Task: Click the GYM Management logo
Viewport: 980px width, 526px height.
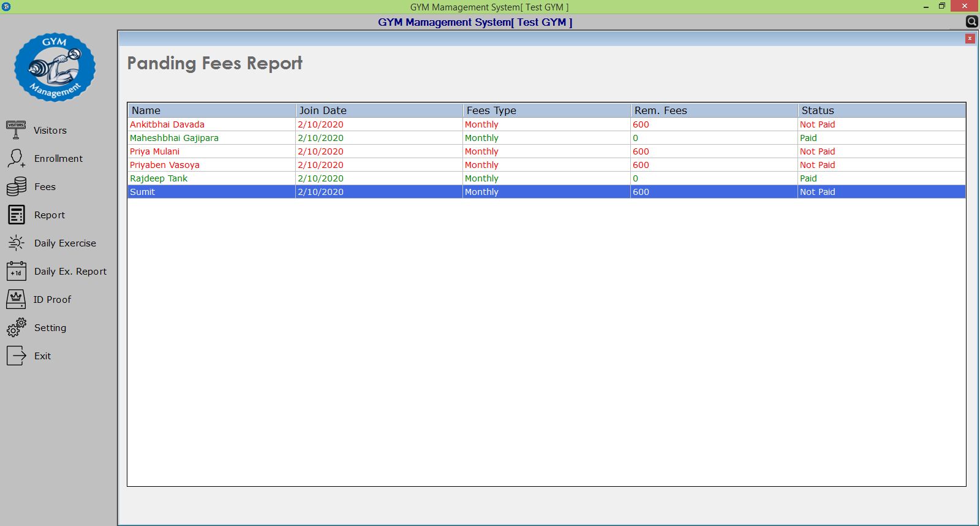Action: (x=55, y=67)
